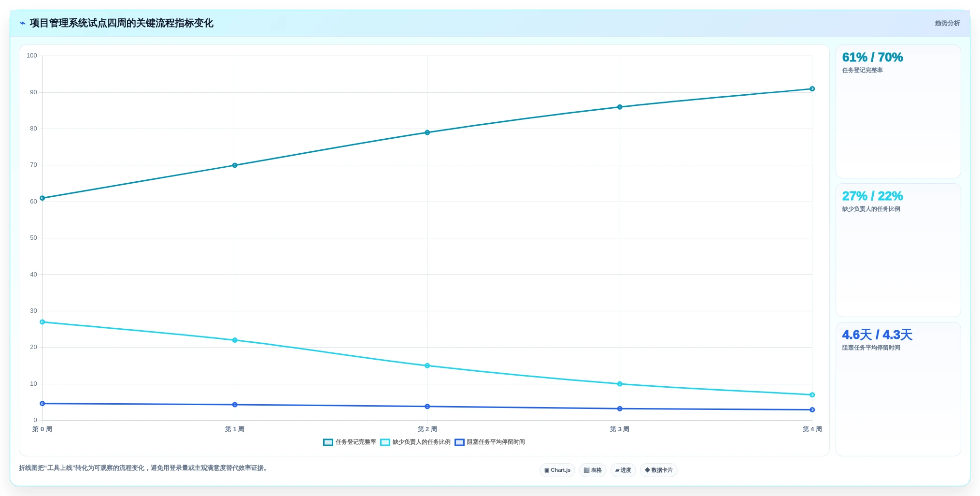Click the 第 0 周 axis label

43,429
